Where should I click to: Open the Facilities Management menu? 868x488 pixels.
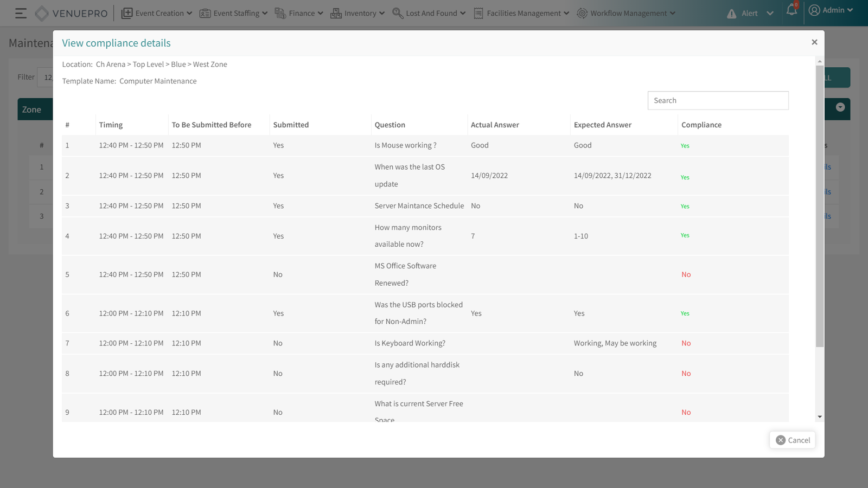pos(521,13)
